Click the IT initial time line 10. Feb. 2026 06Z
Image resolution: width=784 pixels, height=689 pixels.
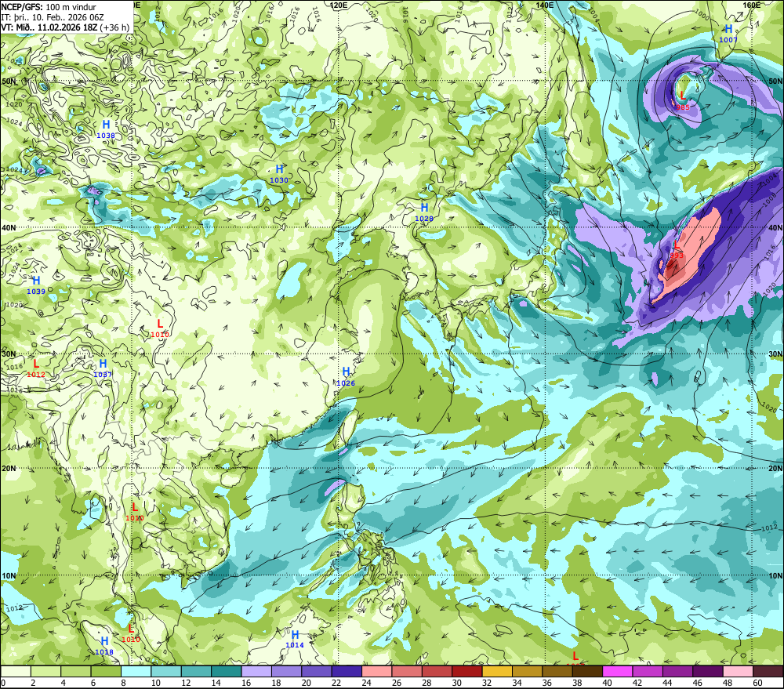pyautogui.click(x=53, y=17)
